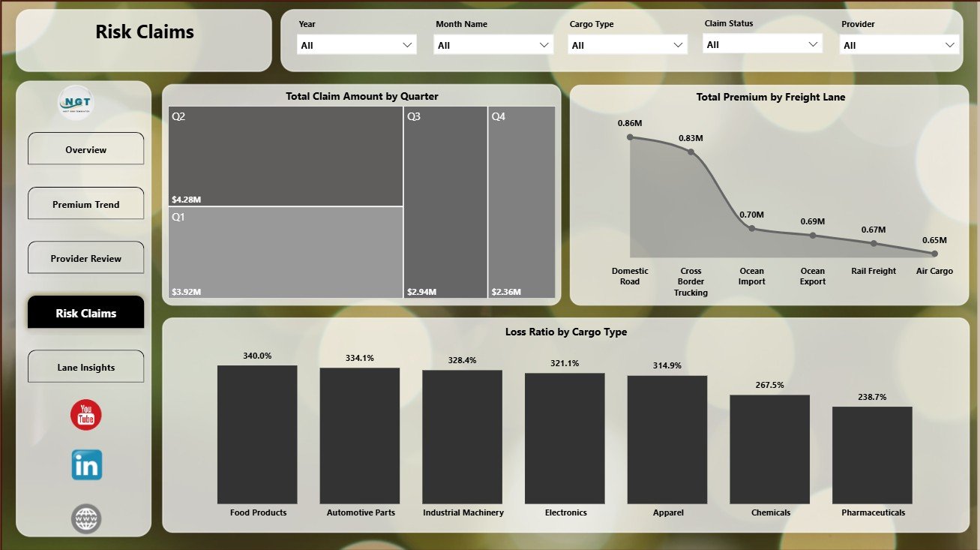Click the Air Cargo data point
Viewport: 980px width, 550px height.
934,254
